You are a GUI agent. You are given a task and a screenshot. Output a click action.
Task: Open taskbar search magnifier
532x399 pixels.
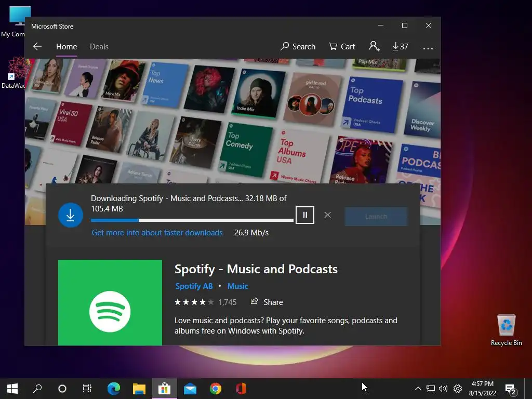pyautogui.click(x=37, y=389)
